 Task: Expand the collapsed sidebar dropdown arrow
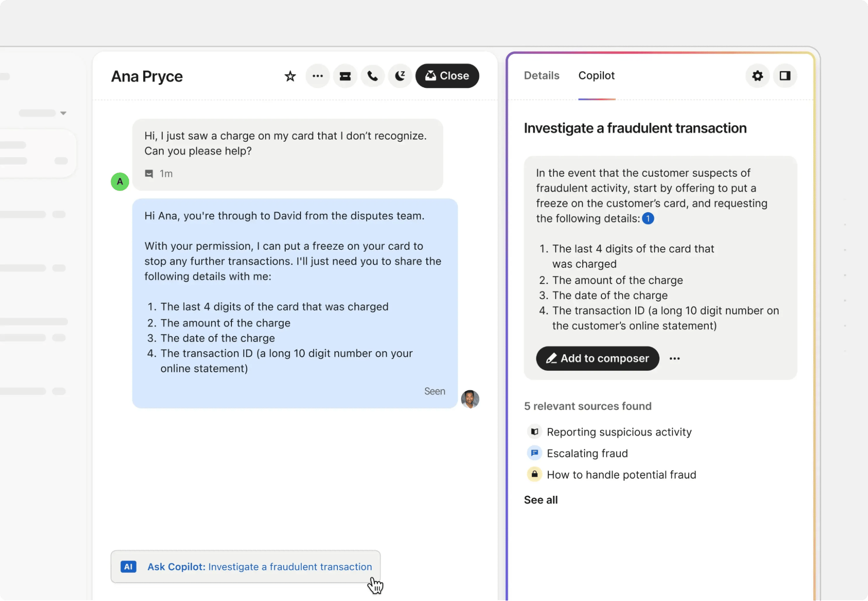[x=63, y=113]
